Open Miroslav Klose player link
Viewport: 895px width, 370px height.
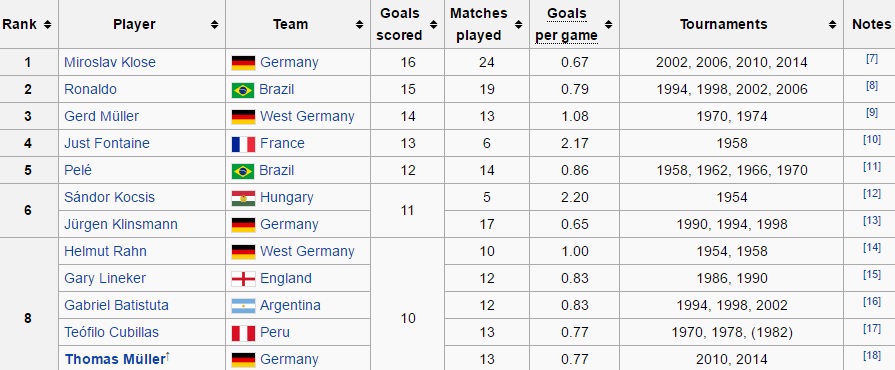[110, 62]
